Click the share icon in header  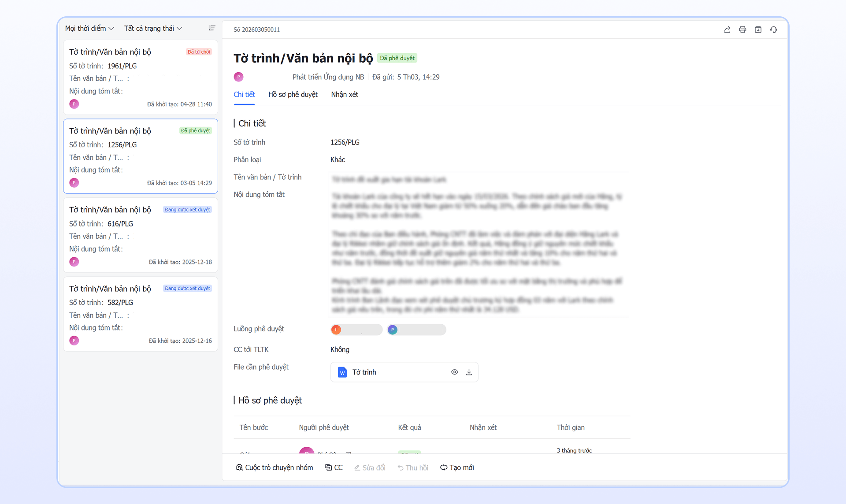point(727,30)
